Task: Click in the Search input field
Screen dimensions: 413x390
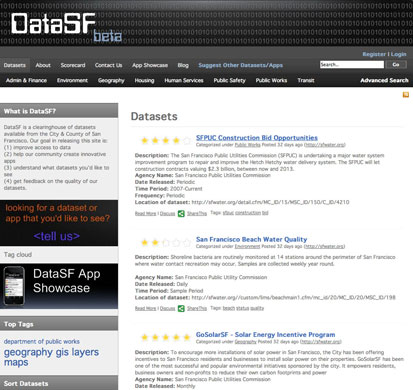Action: 352,65
